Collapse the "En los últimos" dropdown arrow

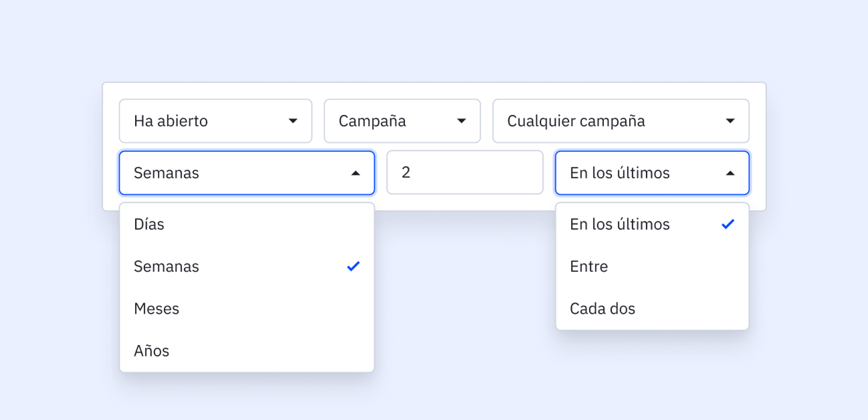[730, 173]
